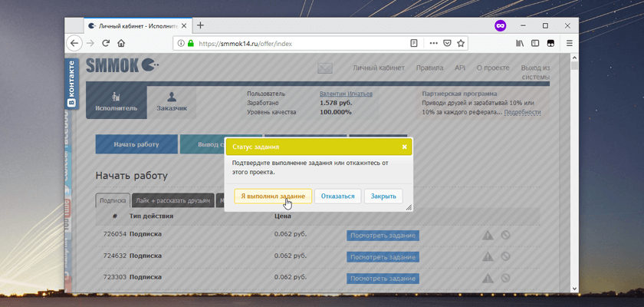Open the browser home page icon
This screenshot has width=644, height=307.
tap(121, 43)
